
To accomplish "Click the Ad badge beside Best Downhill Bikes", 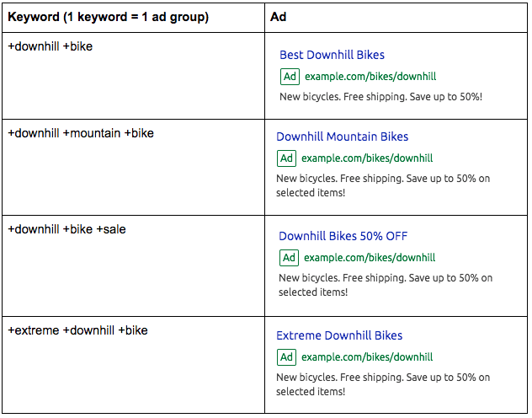I will [290, 77].
